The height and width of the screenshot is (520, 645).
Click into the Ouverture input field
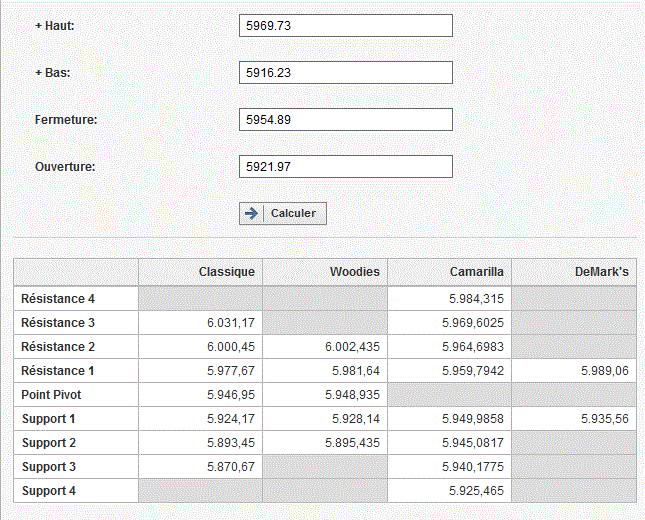345,167
